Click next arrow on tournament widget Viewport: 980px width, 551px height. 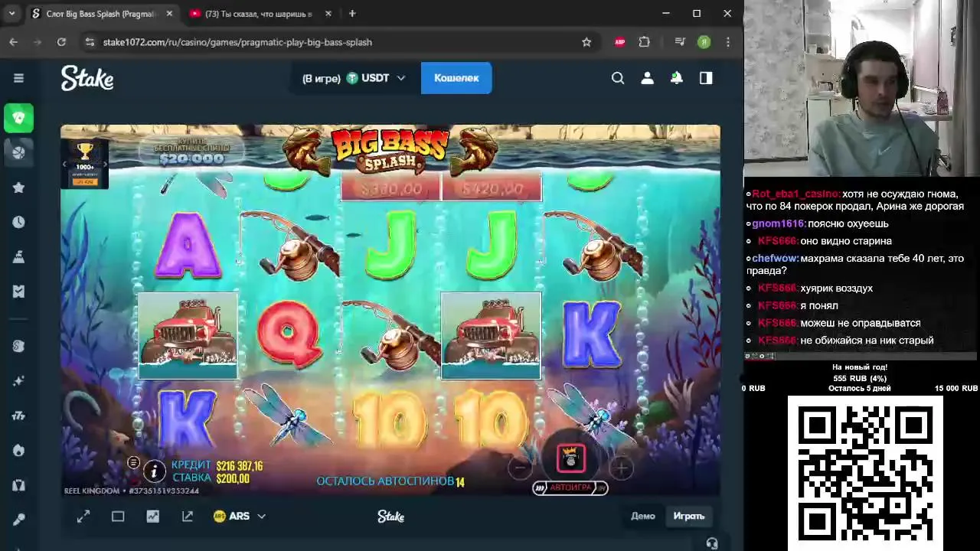coord(105,164)
